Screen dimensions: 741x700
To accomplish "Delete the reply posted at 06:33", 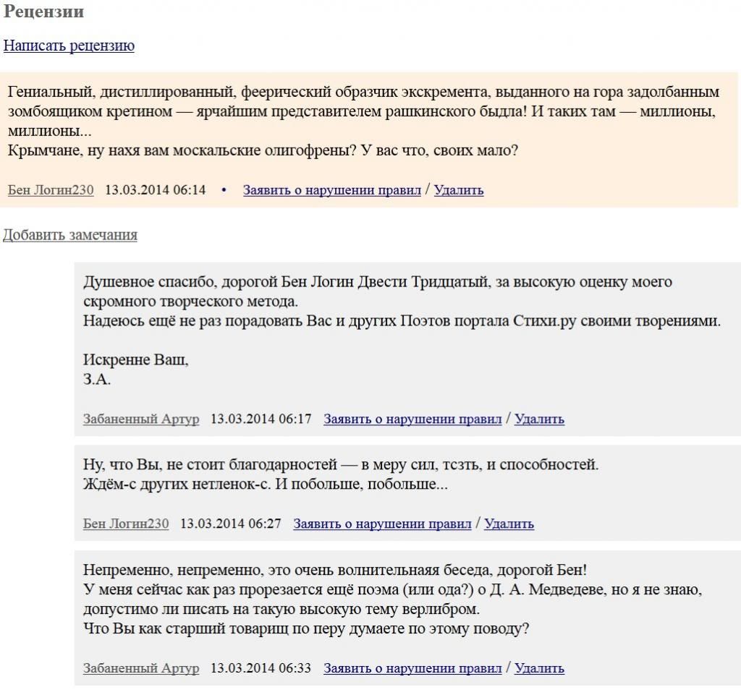I will [539, 668].
